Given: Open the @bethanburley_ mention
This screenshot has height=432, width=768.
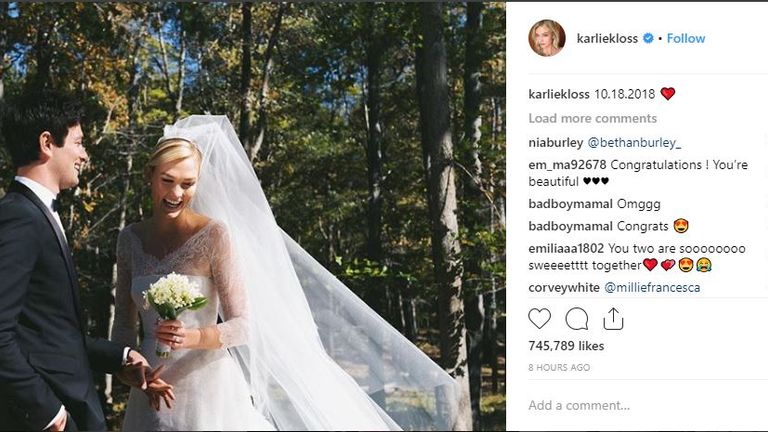Looking at the screenshot, I should click(x=634, y=143).
